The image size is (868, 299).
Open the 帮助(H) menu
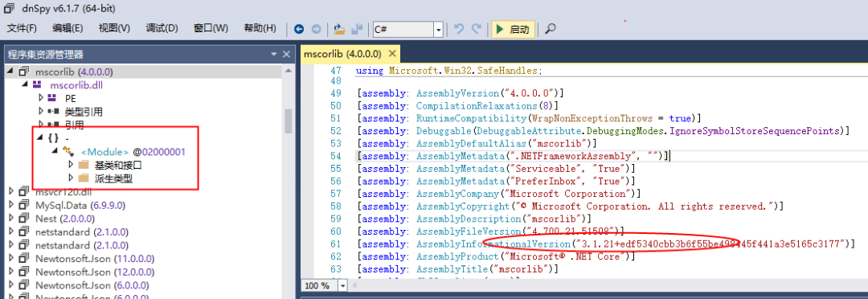tap(260, 29)
